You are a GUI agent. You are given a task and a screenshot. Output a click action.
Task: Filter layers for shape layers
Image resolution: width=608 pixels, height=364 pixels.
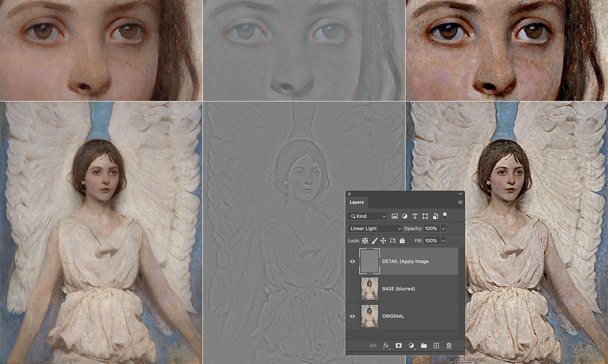[x=425, y=216]
